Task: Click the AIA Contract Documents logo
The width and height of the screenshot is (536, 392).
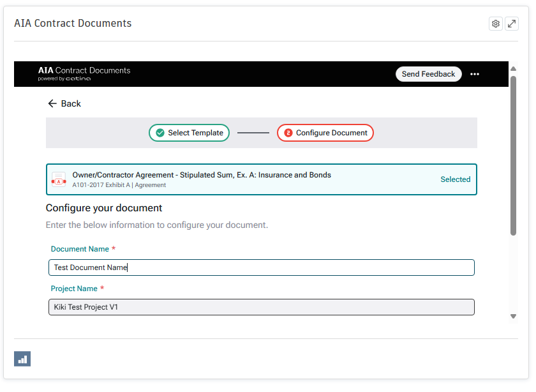Action: point(84,74)
